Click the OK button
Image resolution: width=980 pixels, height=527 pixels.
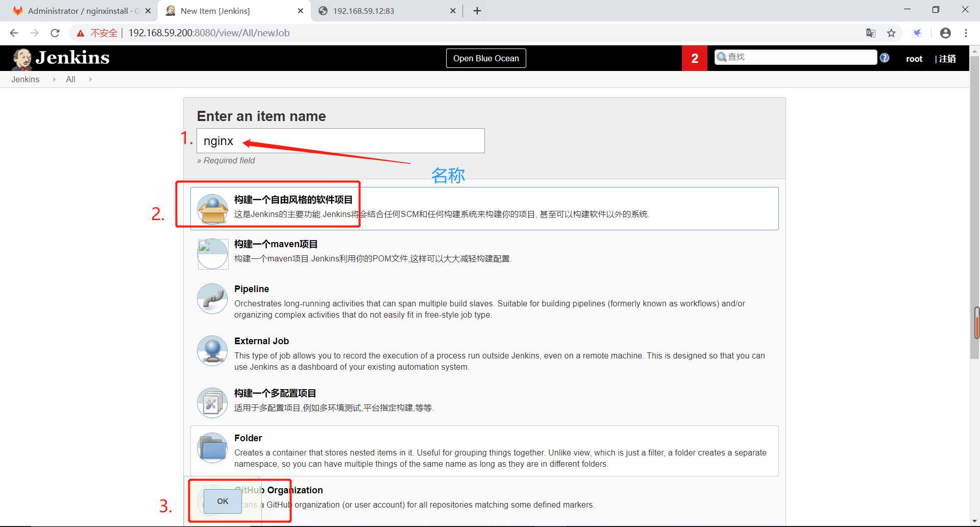223,501
